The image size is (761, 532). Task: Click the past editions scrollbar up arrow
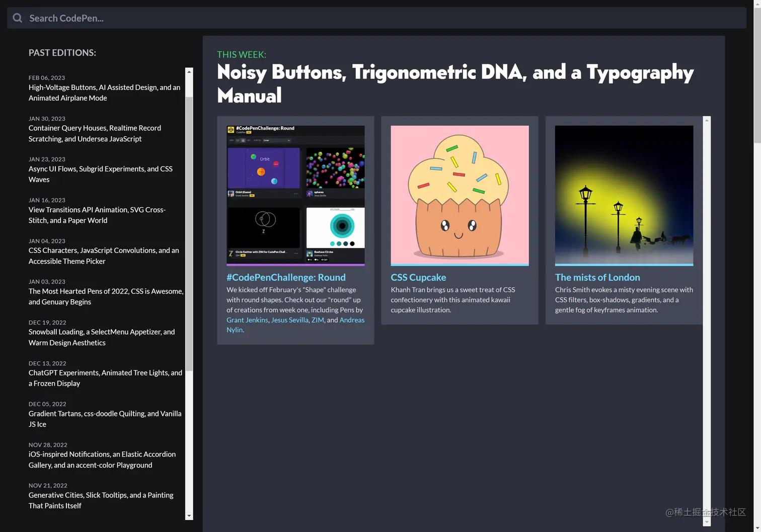coord(189,72)
